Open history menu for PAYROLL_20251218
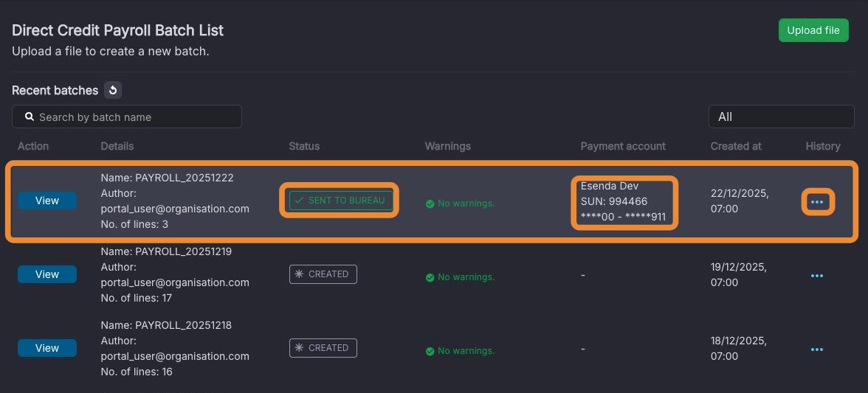This screenshot has height=393, width=868. pyautogui.click(x=817, y=349)
